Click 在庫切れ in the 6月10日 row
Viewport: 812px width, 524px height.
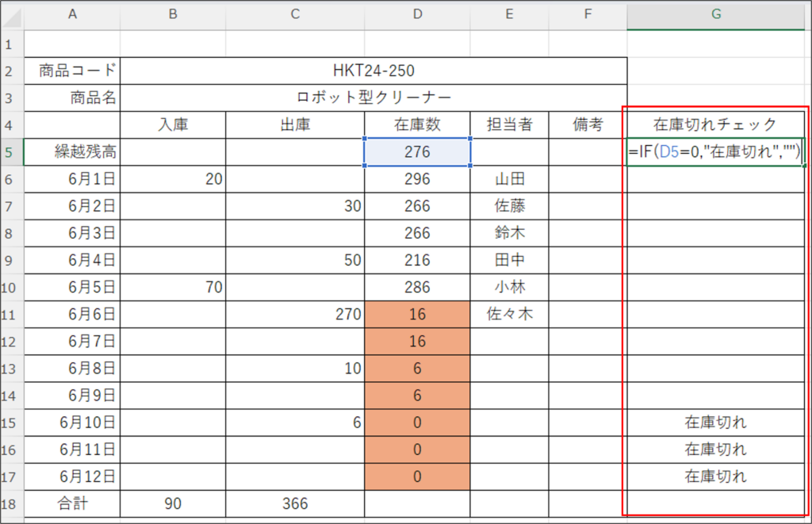tap(716, 423)
